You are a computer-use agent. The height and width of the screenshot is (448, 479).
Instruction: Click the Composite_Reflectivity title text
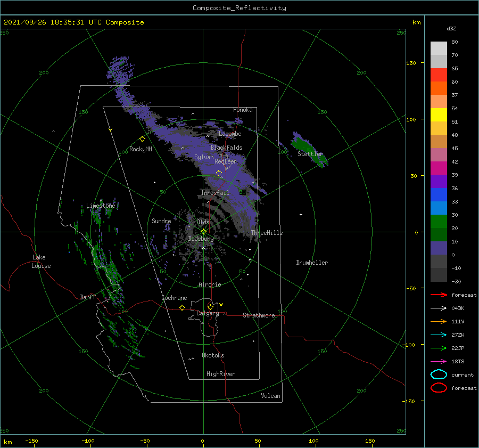click(239, 8)
